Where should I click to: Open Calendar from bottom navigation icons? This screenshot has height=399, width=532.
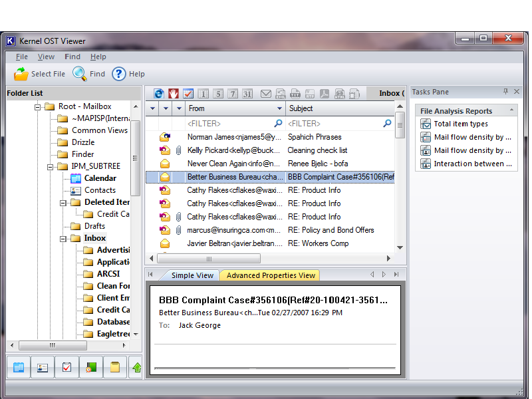click(x=19, y=367)
